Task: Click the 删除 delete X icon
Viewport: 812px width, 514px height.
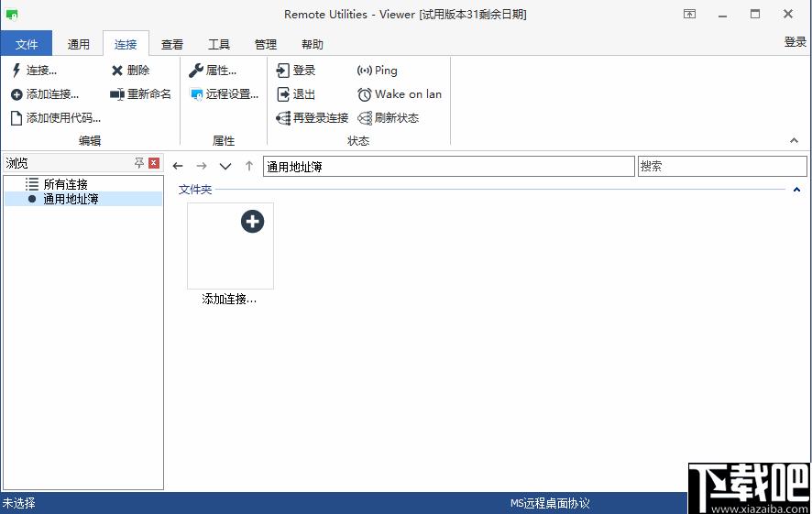Action: [x=117, y=71]
